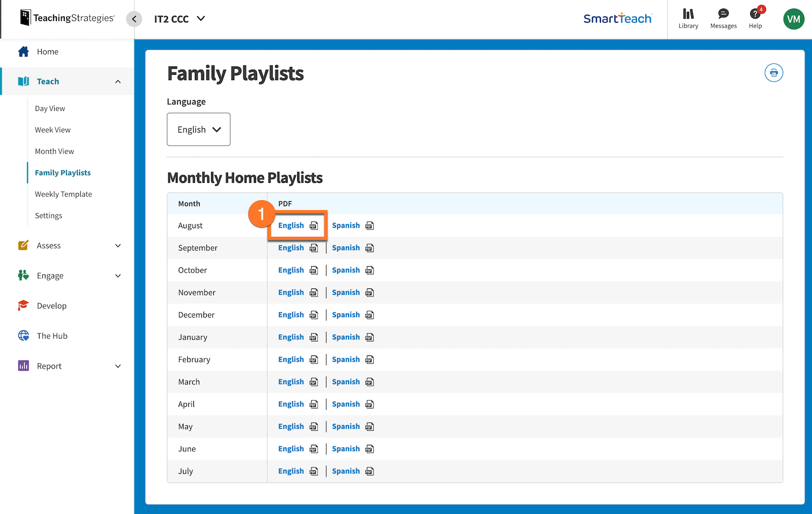Select the Assess icon in the sidebar
The image size is (812, 514).
pyautogui.click(x=24, y=245)
